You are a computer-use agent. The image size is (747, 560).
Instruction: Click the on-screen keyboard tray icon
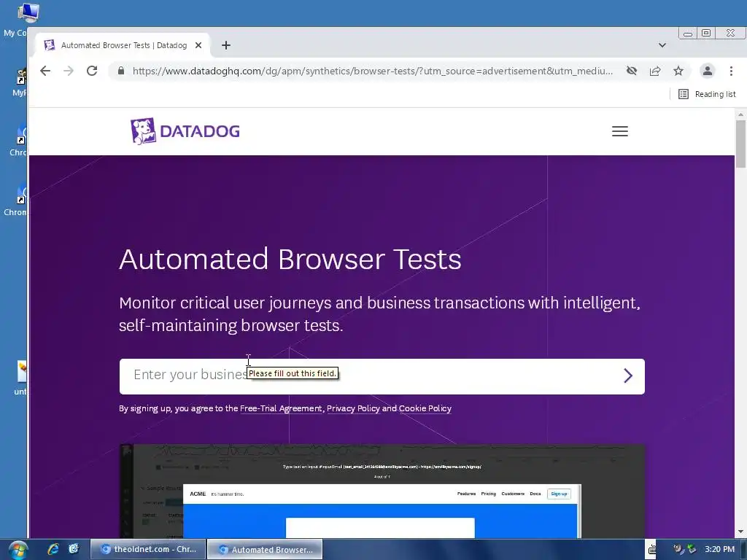click(x=653, y=550)
